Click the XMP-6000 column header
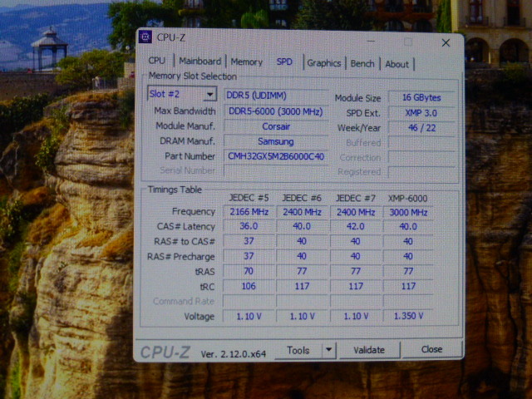 tap(407, 199)
